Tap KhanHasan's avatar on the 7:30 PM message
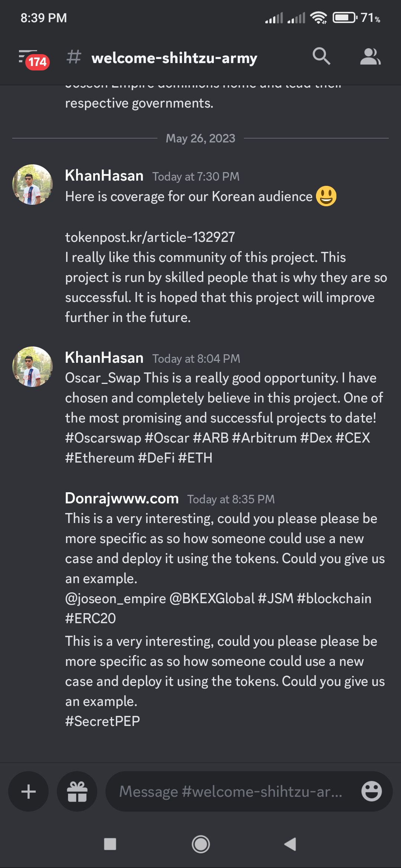This screenshot has width=401, height=868. click(x=32, y=184)
